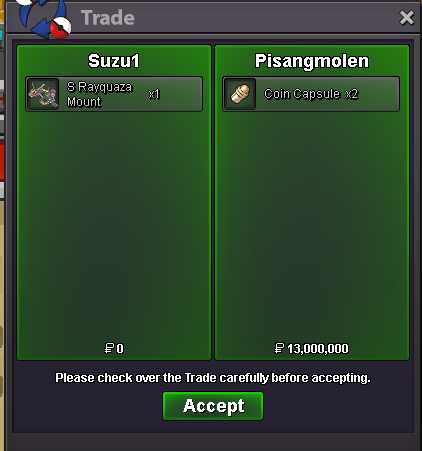Click the S Rayquaza Mount name text
Viewport: 422px width, 451px height.
(99, 94)
